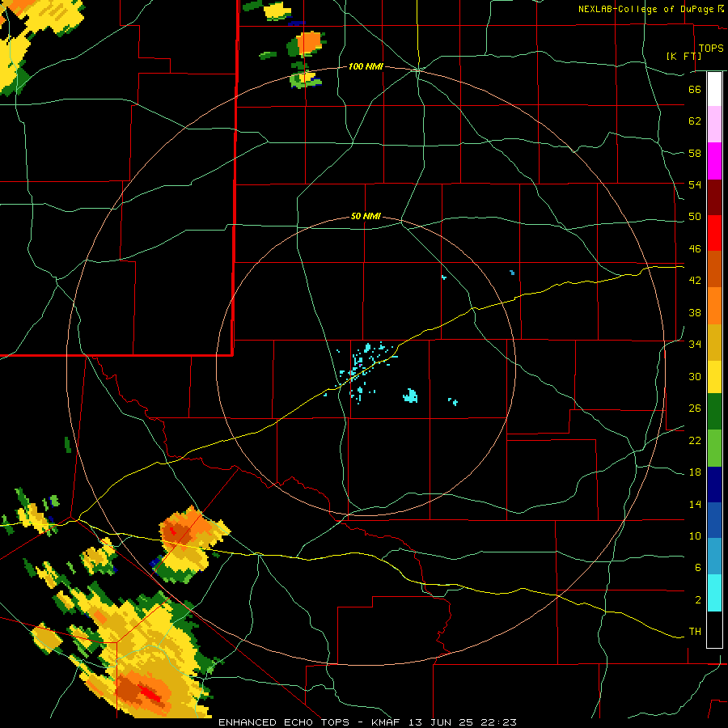
Task: Click the light green legend swatch
Action: tap(714, 448)
